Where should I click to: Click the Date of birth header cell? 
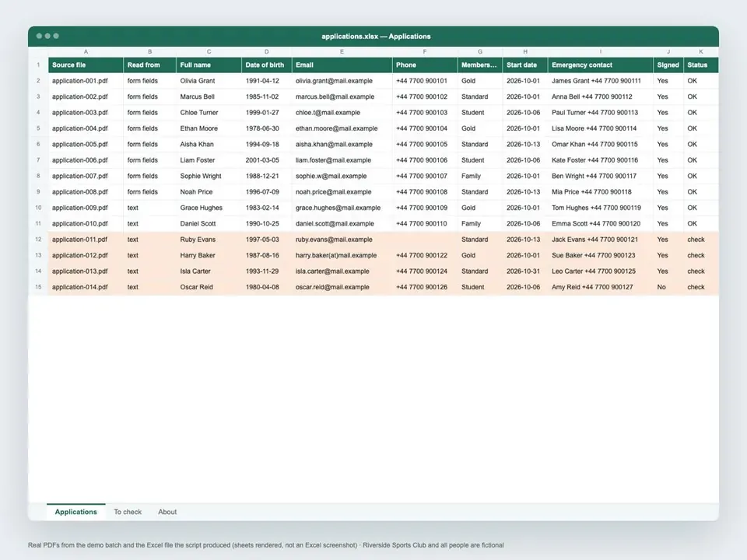[x=267, y=65]
